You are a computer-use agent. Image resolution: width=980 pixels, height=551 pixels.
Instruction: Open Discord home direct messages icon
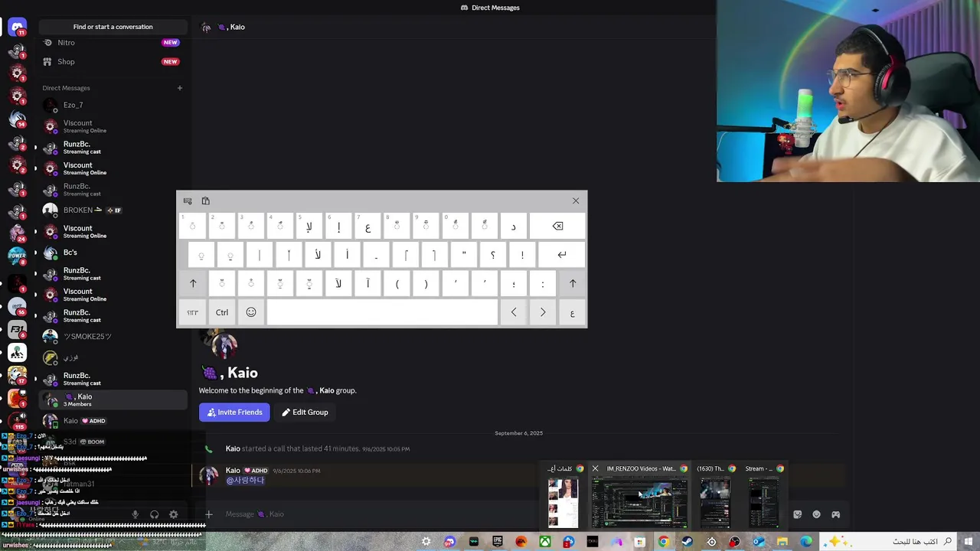(17, 27)
